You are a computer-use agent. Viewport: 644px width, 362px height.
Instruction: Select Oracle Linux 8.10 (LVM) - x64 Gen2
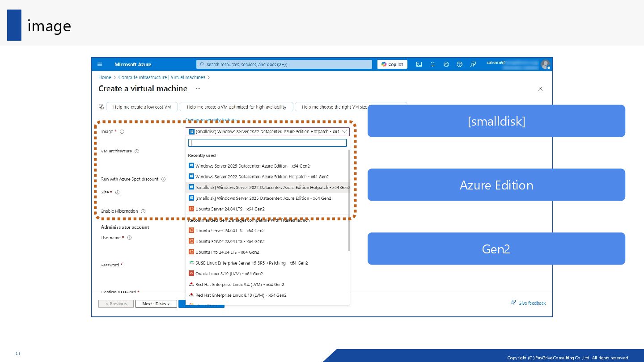pyautogui.click(x=267, y=274)
